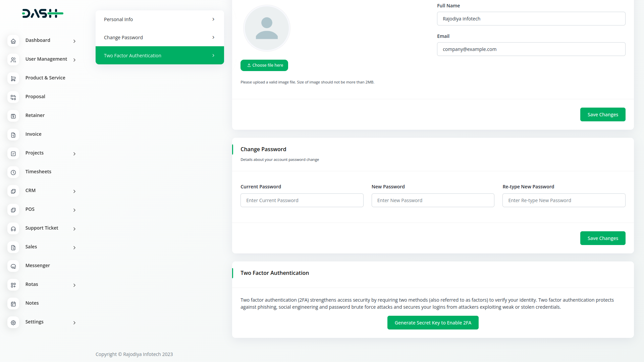The width and height of the screenshot is (644, 362).
Task: Click the Settings gear icon
Action: click(x=13, y=322)
